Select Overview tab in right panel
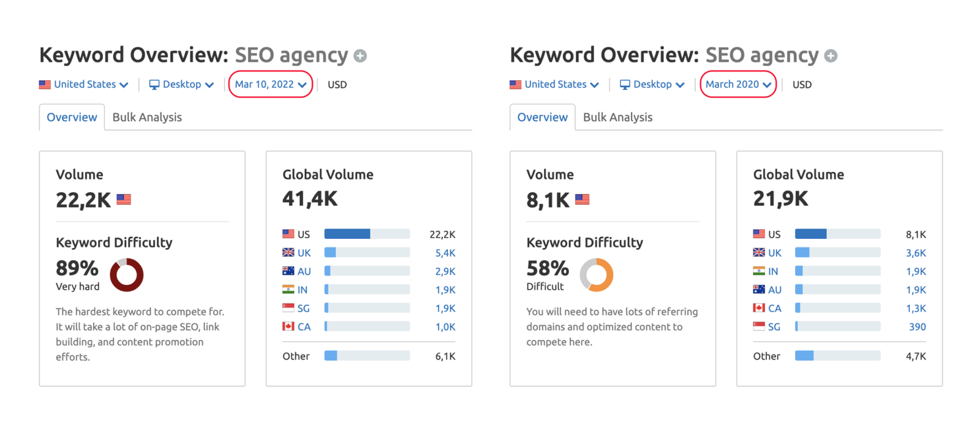The height and width of the screenshot is (433, 980). (x=542, y=117)
